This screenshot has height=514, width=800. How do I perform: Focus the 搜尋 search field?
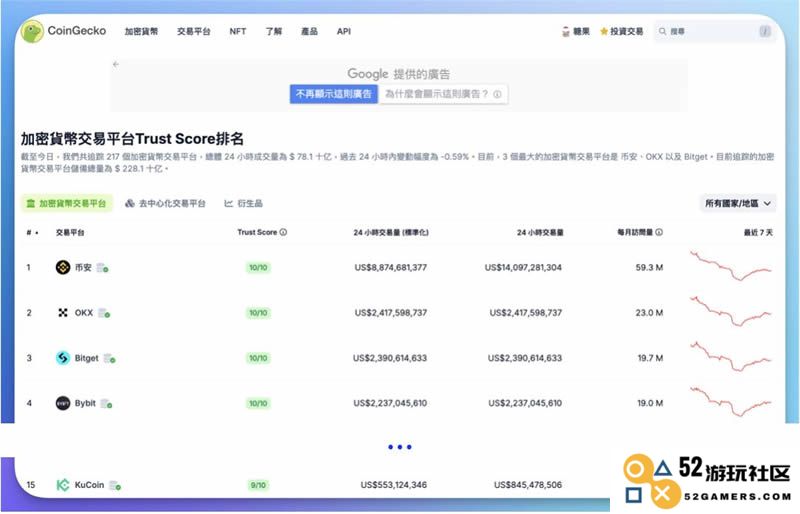coord(714,32)
